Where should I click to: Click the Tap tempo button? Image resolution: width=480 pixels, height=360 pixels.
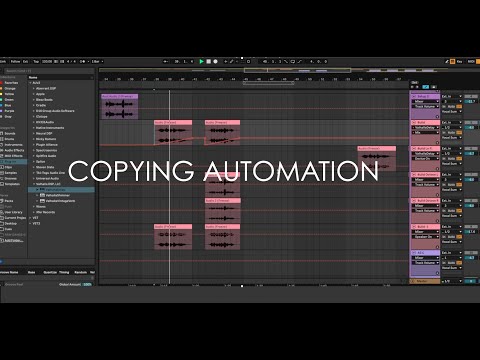(36, 61)
